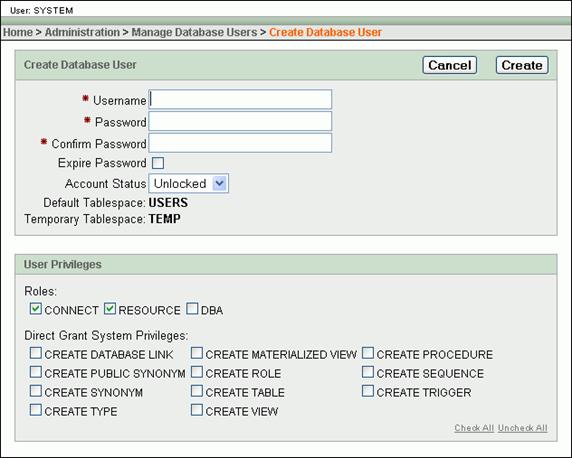Open Manage Database Users breadcrumb
This screenshot has height=458, width=572.
pos(194,32)
